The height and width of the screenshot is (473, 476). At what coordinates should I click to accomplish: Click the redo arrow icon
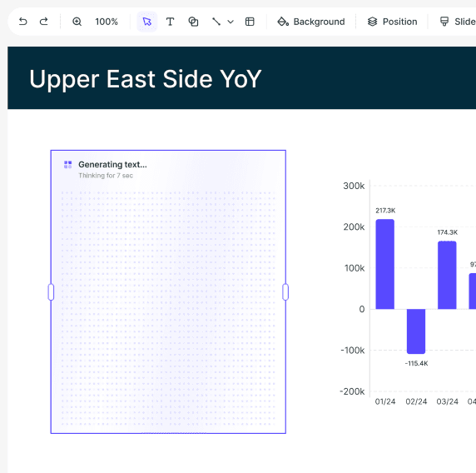pyautogui.click(x=44, y=22)
